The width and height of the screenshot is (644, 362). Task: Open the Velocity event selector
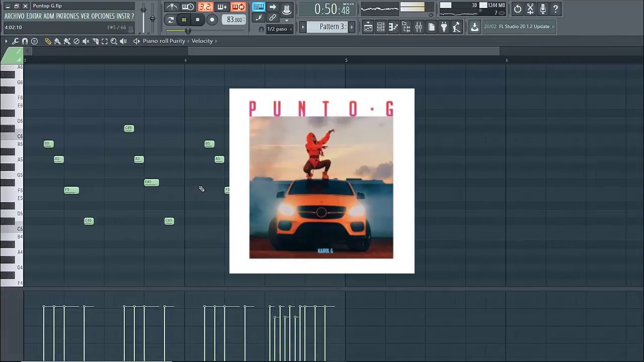[202, 41]
